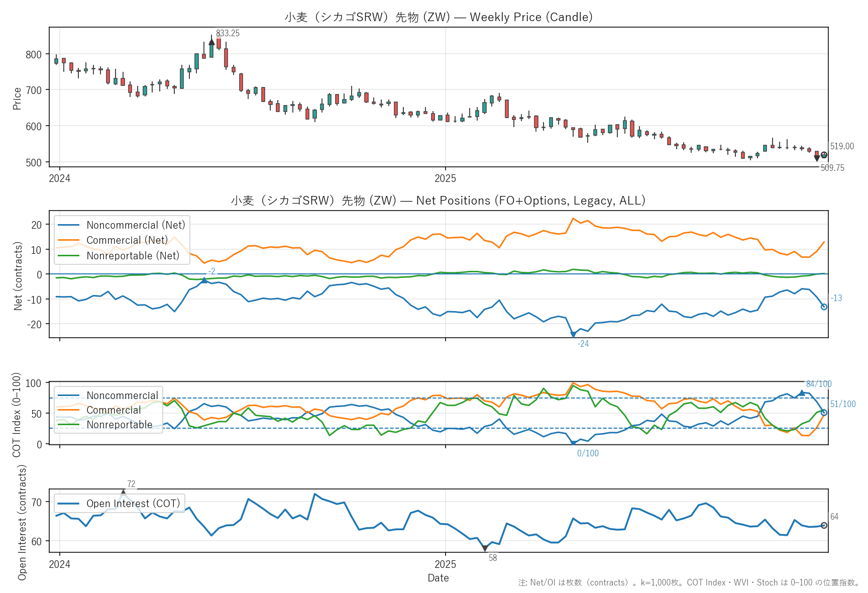
Task: Click the Net Positions chart title
Action: [x=438, y=201]
